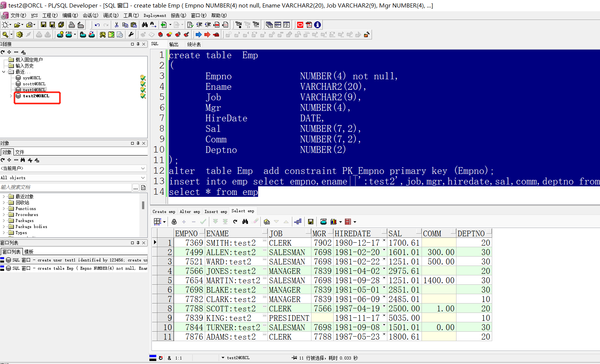Switch to the Insert emp result tab
The width and height of the screenshot is (600, 364).
click(216, 211)
